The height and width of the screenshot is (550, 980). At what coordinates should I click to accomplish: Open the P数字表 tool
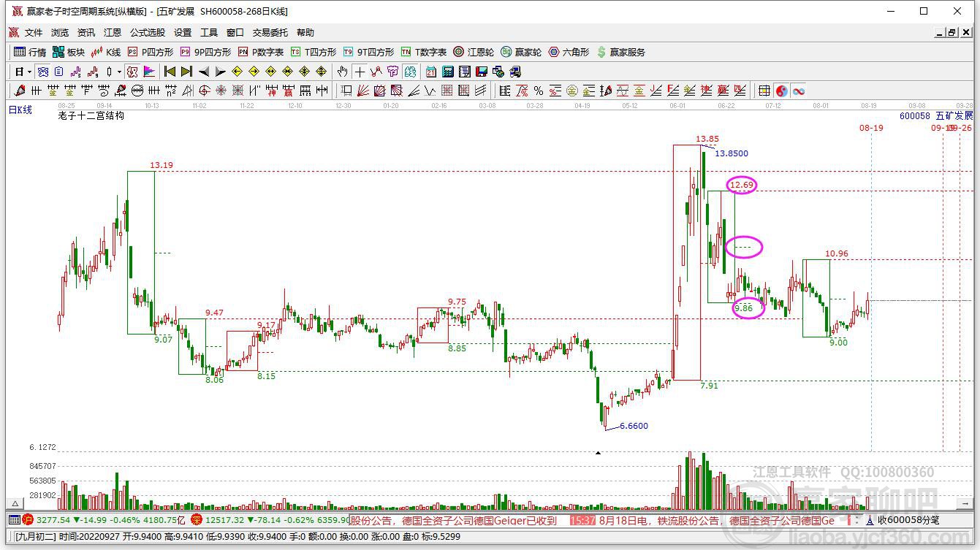(x=261, y=52)
